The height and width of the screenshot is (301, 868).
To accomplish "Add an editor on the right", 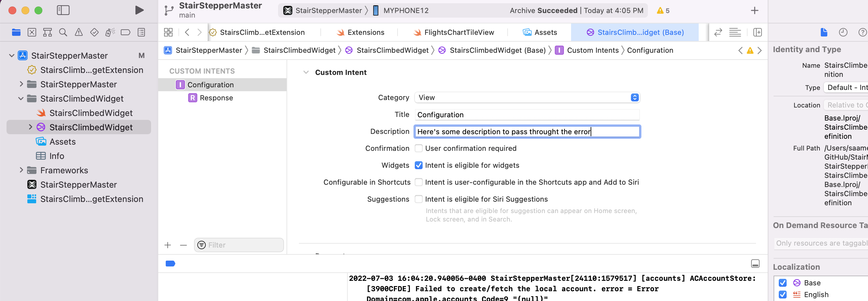I will tap(758, 32).
